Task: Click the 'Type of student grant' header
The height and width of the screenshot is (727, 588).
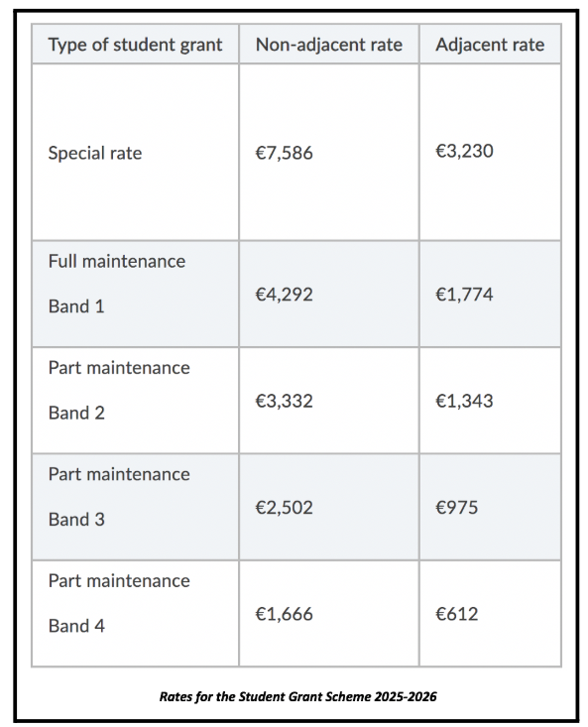Action: pyautogui.click(x=135, y=45)
